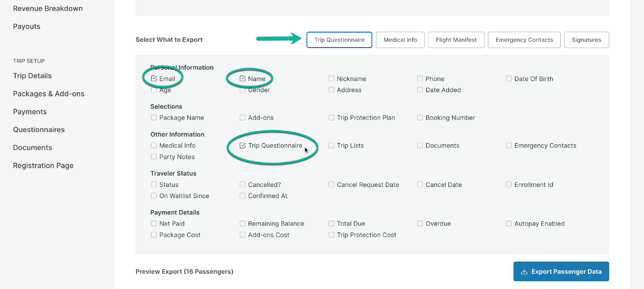This screenshot has width=644, height=289.
Task: Switch to the Medical Info tab
Action: click(400, 40)
